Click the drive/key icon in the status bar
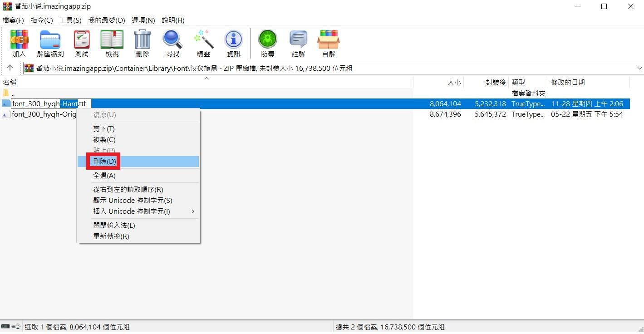 coord(11,327)
